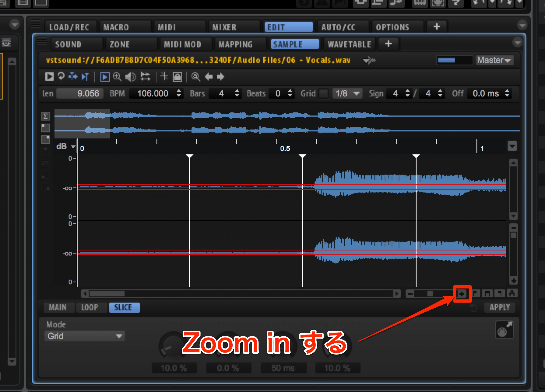This screenshot has width=545, height=392.
Task: Toggle the Snap to zero crossing icon
Action: [164, 77]
